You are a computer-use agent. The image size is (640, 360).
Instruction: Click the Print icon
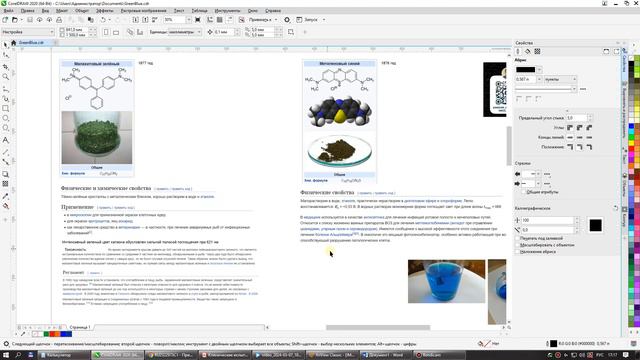click(59, 20)
